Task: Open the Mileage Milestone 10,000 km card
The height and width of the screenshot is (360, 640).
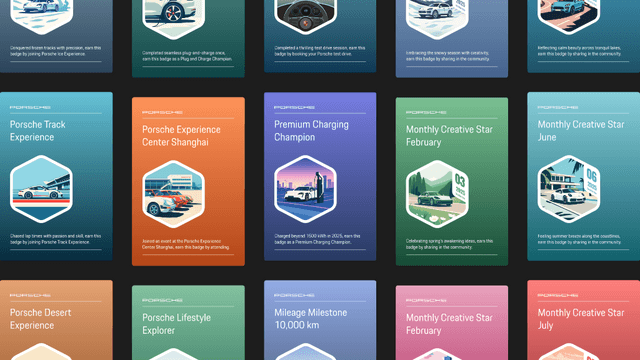Action: click(x=320, y=320)
